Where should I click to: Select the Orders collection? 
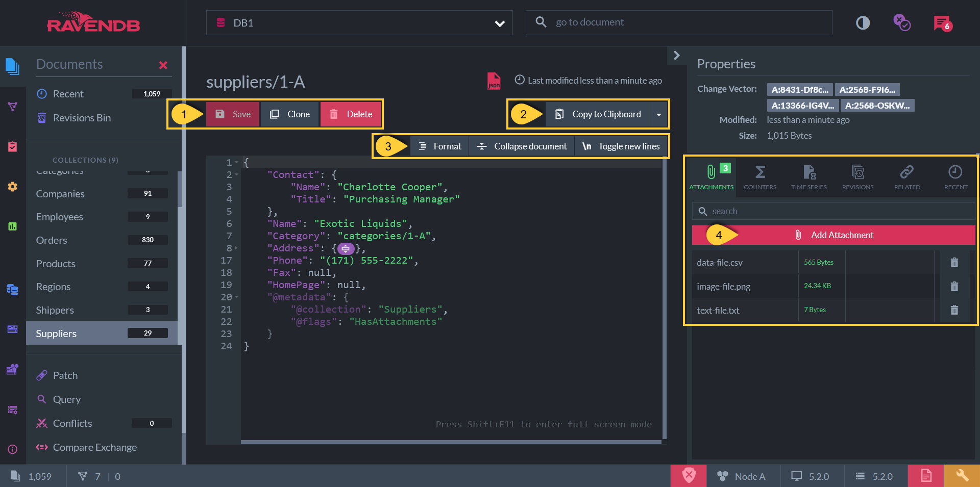point(102,240)
